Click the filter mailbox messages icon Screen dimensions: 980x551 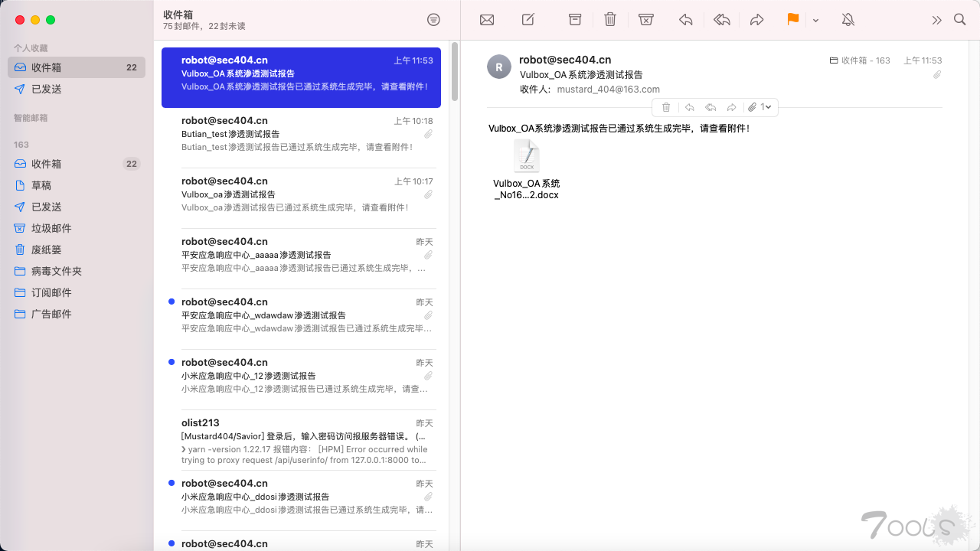433,20
